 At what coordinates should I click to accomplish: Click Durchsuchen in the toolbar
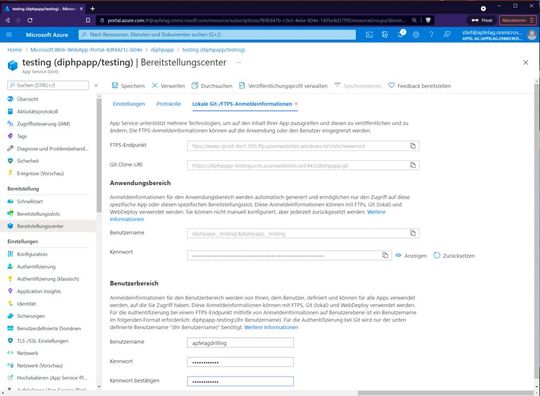[x=212, y=86]
